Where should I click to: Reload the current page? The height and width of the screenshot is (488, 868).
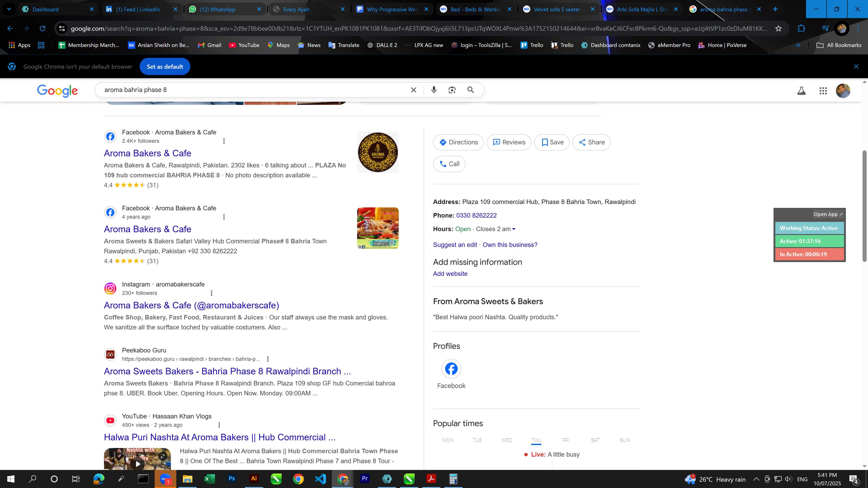pyautogui.click(x=42, y=29)
